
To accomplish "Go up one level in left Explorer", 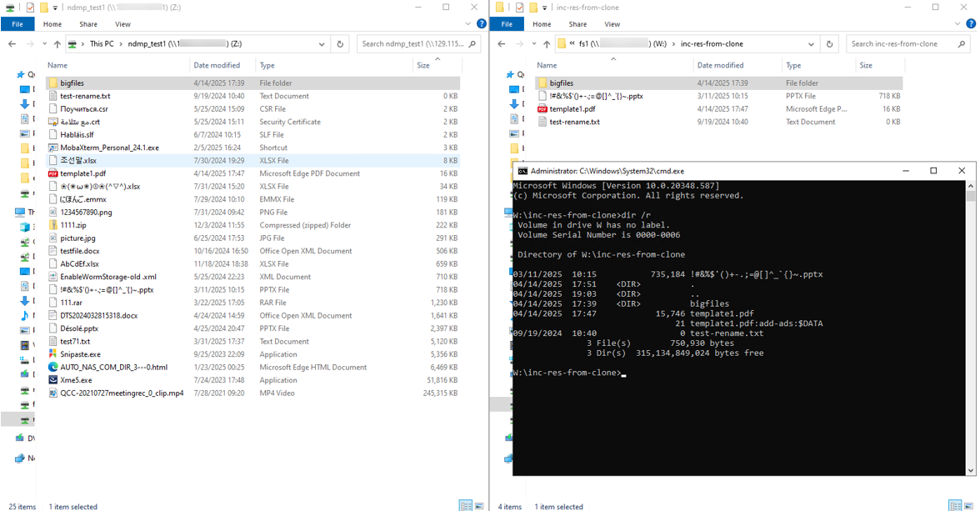I will pyautogui.click(x=57, y=44).
